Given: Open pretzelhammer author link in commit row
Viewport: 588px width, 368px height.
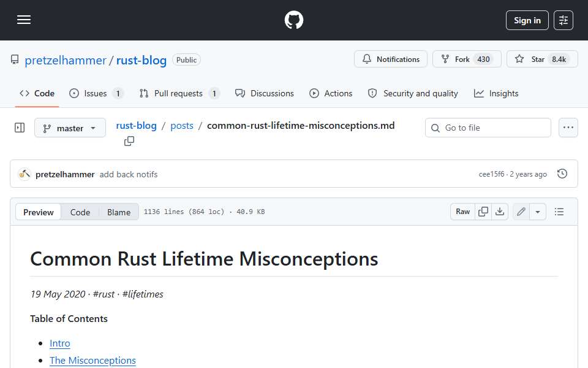Looking at the screenshot, I should point(65,174).
